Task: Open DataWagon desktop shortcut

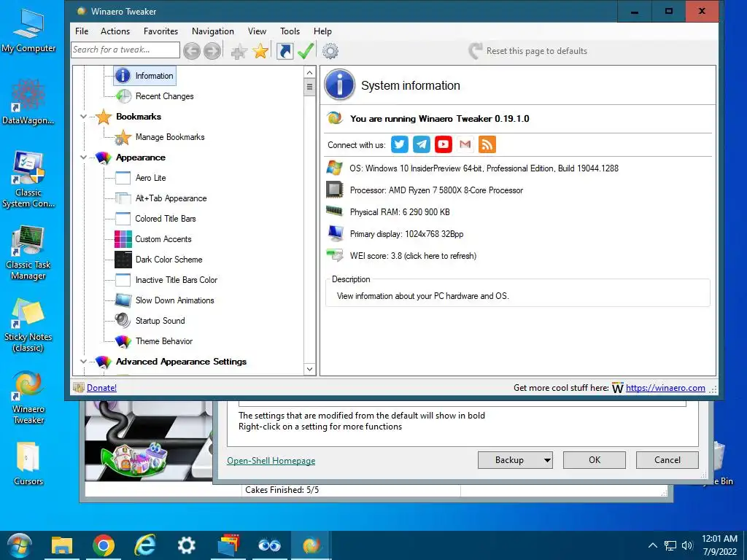Action: pos(28,103)
